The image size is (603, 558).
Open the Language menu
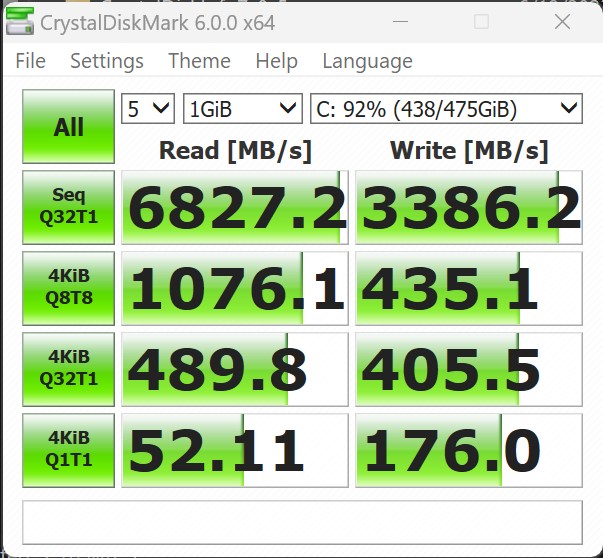click(367, 61)
